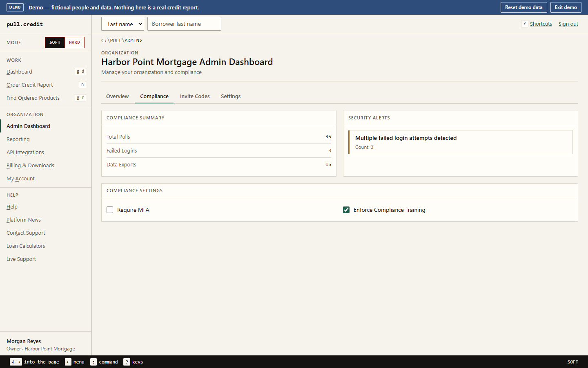
Task: Open the Last name search dropdown
Action: [x=122, y=24]
